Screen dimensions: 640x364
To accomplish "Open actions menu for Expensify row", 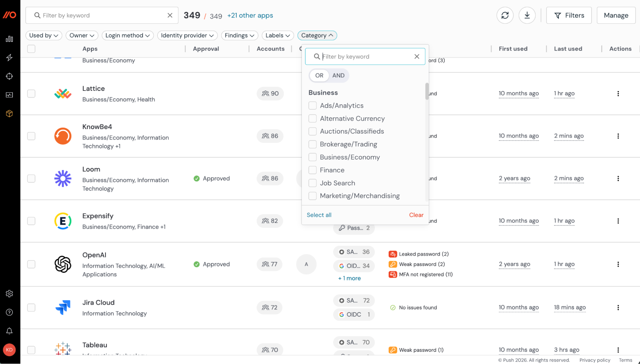I will pos(618,221).
